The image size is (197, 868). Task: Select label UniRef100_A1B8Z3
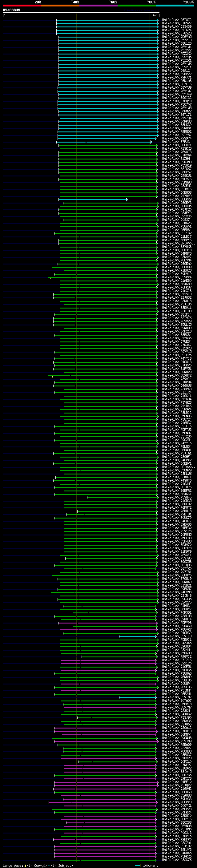click(x=177, y=271)
